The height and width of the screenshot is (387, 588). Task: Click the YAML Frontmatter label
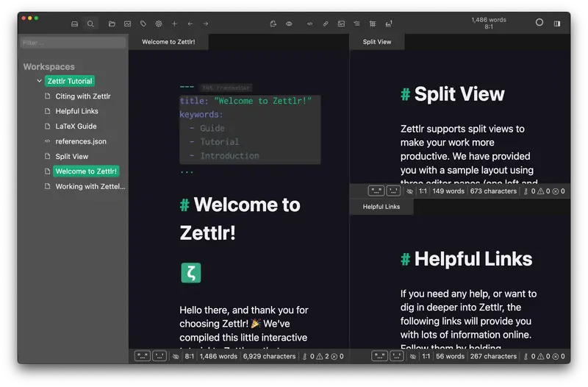pyautogui.click(x=226, y=88)
